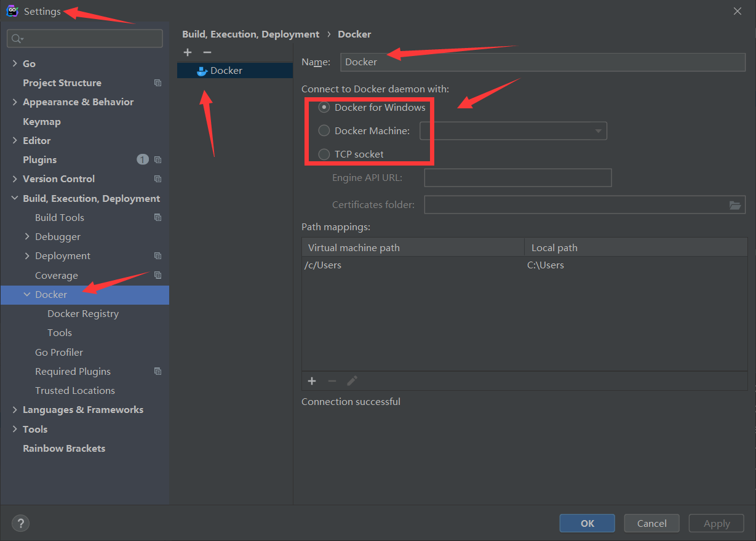The height and width of the screenshot is (541, 756).
Task: Click the remove Docker configuration minus icon
Action: click(207, 52)
